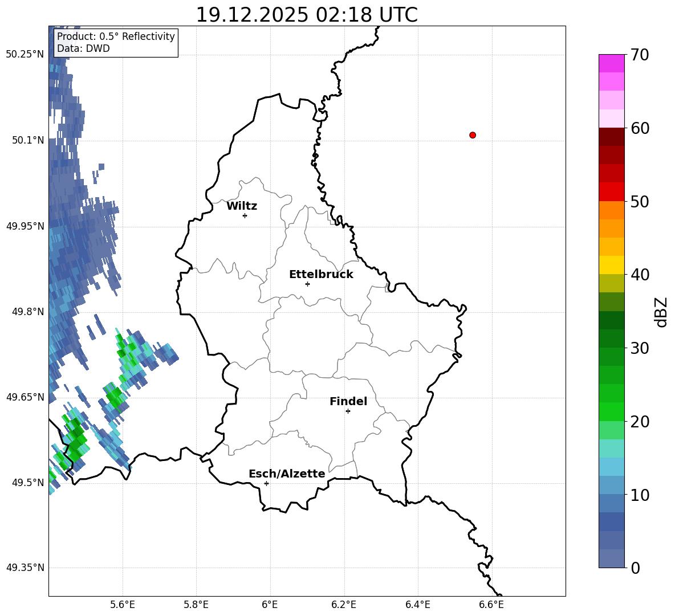Click the 49.95°N latitude label
675x616 pixels.
click(x=25, y=226)
